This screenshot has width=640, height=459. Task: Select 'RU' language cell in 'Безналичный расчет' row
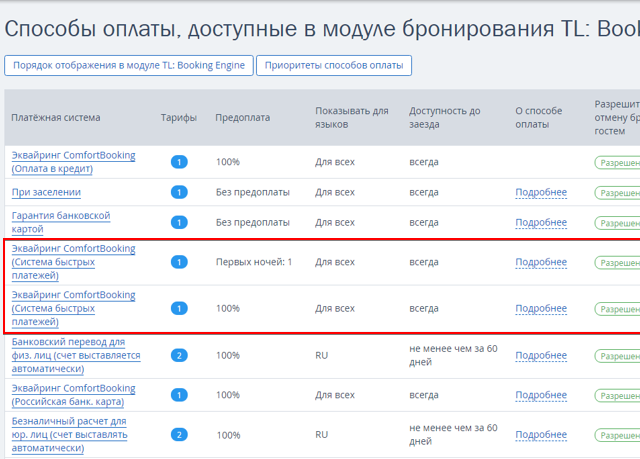tap(322, 435)
